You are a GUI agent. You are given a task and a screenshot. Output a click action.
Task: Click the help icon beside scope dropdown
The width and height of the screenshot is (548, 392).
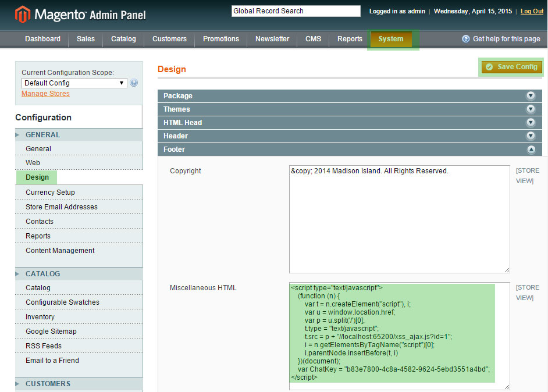pyautogui.click(x=133, y=83)
